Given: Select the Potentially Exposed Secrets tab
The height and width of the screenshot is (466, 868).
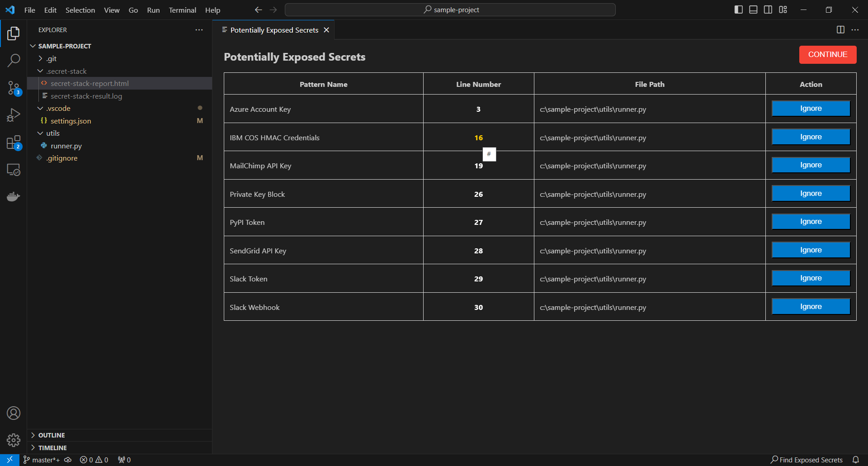Looking at the screenshot, I should (x=274, y=30).
